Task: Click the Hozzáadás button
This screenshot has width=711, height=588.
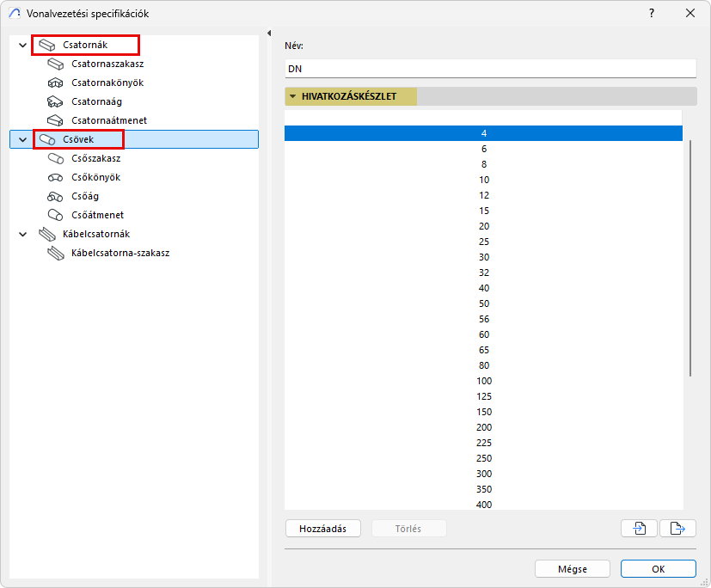Action: click(323, 529)
